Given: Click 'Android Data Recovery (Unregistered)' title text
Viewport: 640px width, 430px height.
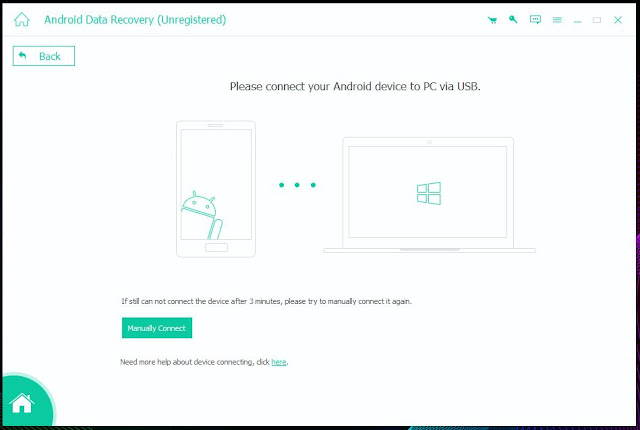Looking at the screenshot, I should click(135, 20).
